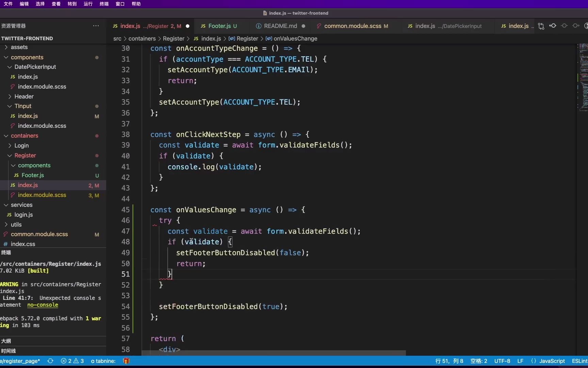Change indentation via 空格: 2 in status bar

[479, 361]
